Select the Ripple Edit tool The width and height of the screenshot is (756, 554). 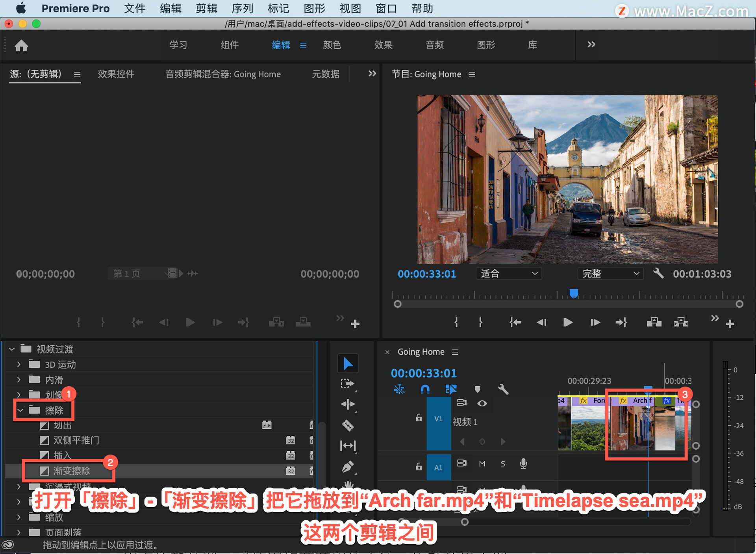click(348, 404)
